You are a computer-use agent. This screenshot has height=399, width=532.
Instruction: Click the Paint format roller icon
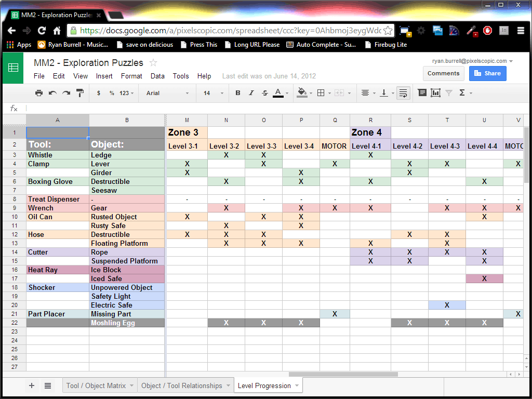tap(80, 93)
